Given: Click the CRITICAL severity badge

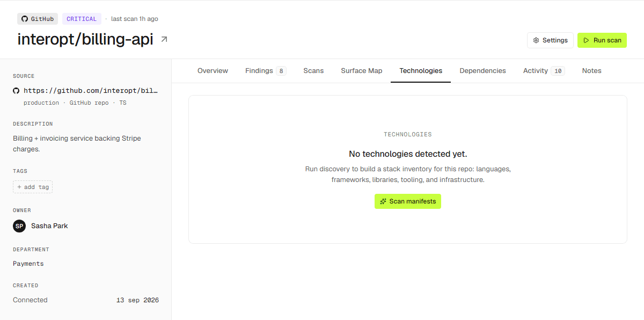Looking at the screenshot, I should click(82, 19).
